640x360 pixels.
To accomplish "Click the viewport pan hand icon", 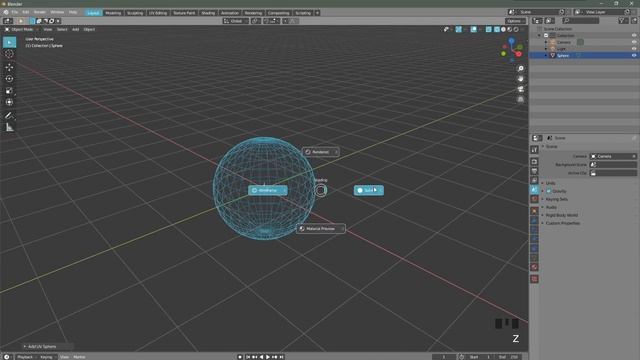I will [520, 79].
